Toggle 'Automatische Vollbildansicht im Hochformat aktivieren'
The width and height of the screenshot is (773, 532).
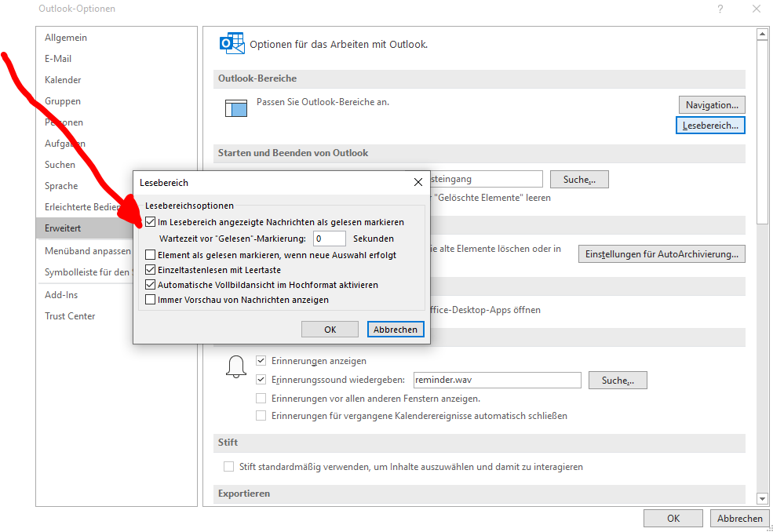[x=151, y=285]
